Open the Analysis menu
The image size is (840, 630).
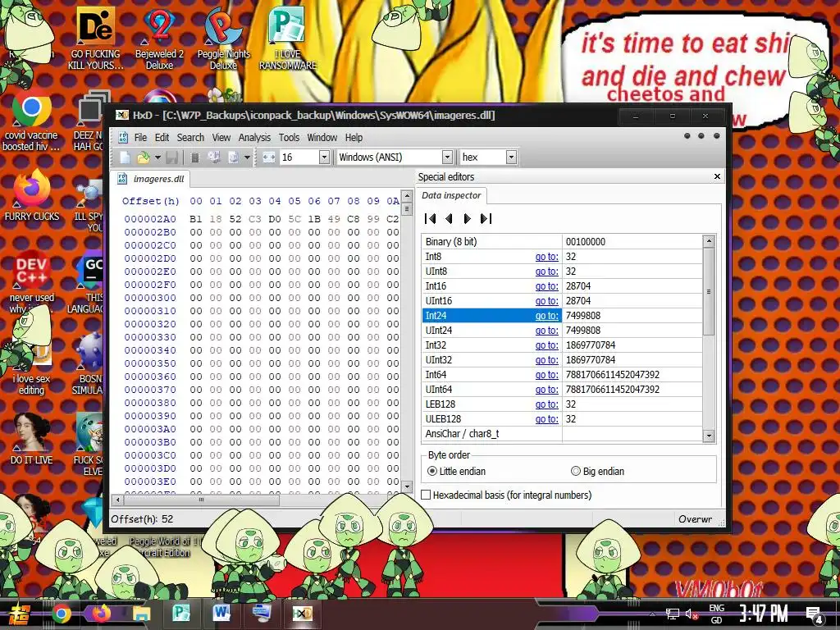pyautogui.click(x=254, y=138)
